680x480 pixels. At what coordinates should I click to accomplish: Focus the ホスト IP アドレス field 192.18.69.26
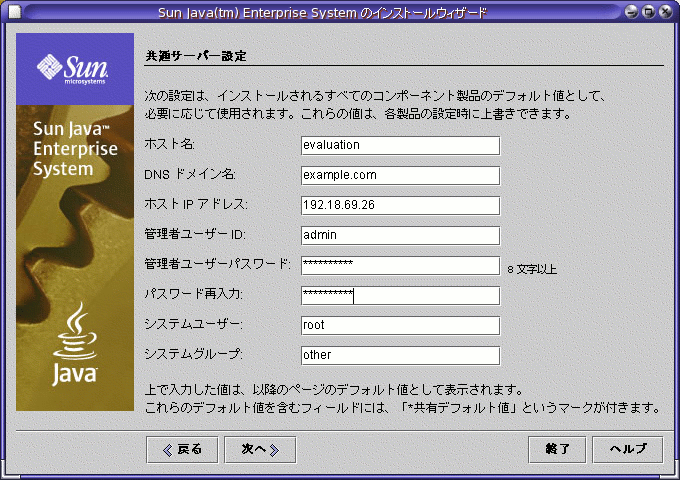click(x=400, y=206)
